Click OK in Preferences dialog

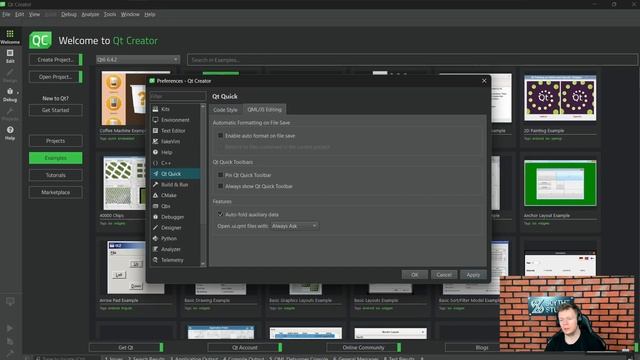tap(414, 275)
